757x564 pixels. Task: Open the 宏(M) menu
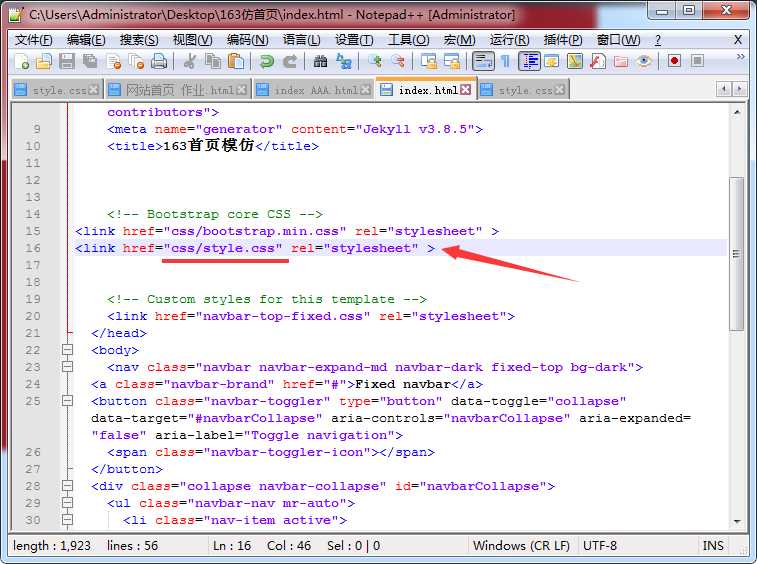(x=459, y=40)
